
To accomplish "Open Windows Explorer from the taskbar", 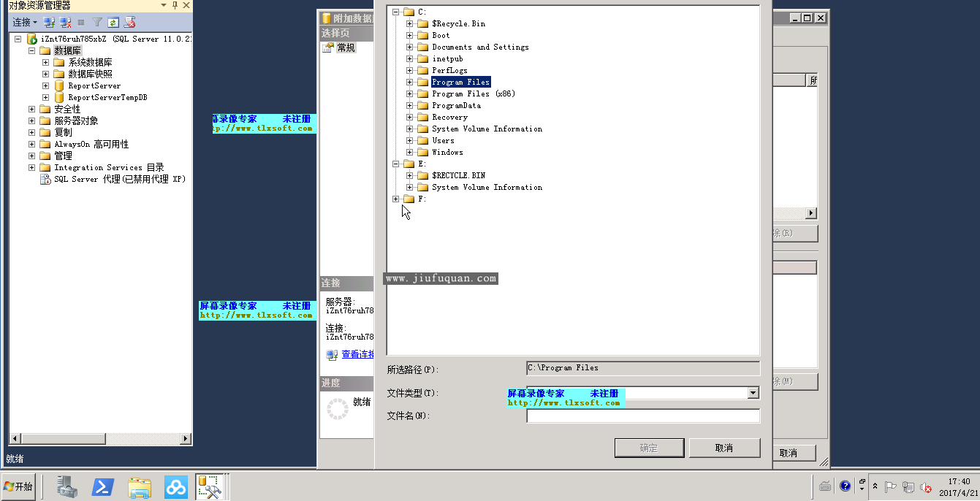I will [140, 487].
